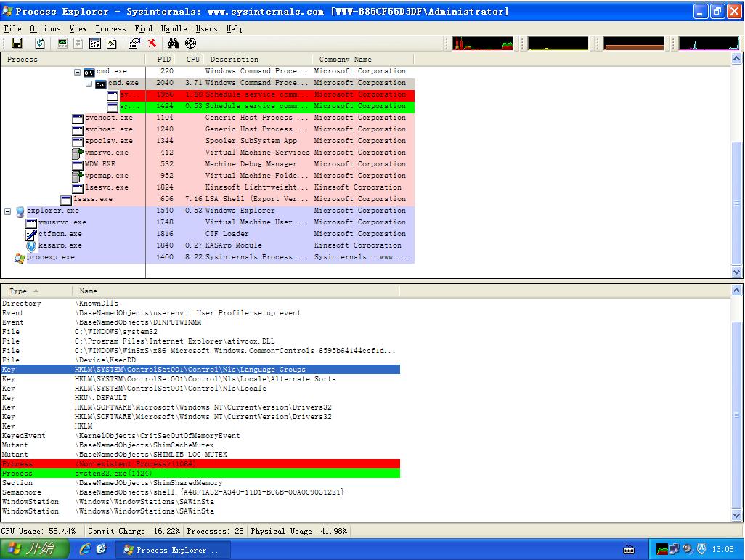Sort handles by the Name column header
The height and width of the screenshot is (560, 745).
tap(236, 291)
